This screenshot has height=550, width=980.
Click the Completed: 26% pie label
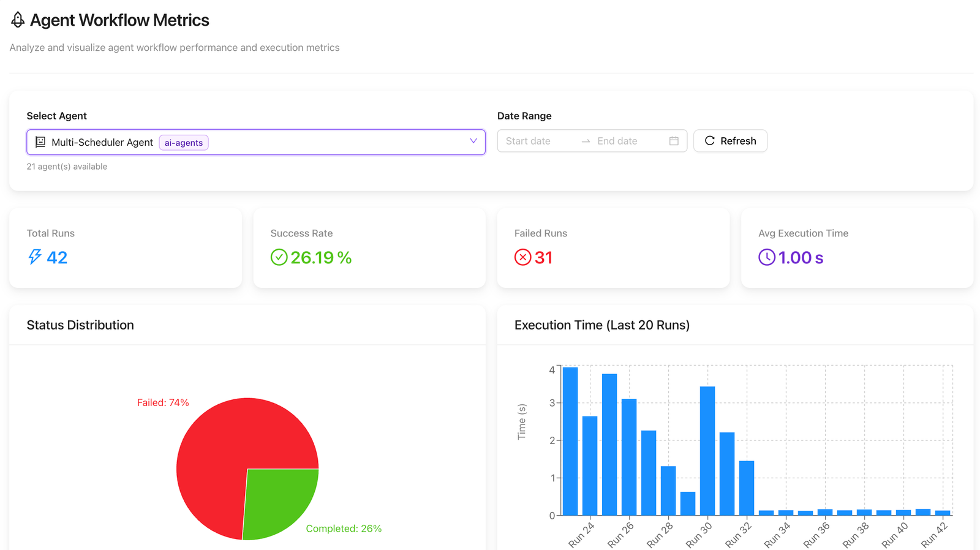point(344,529)
